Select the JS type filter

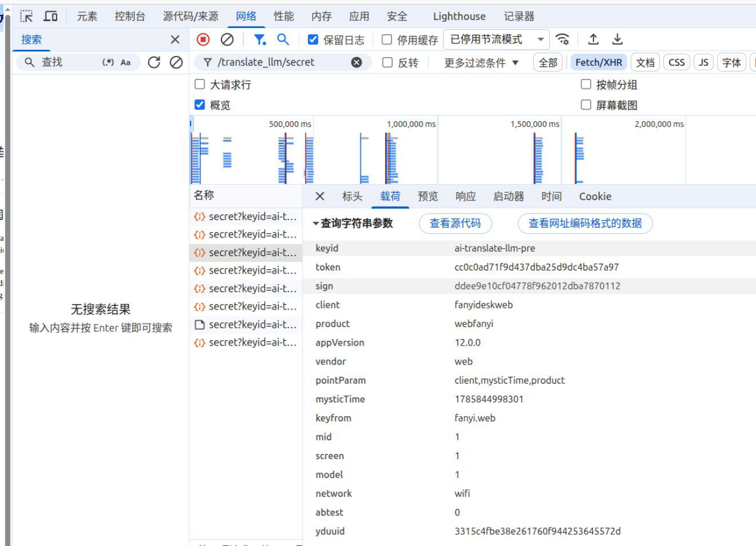pyautogui.click(x=704, y=62)
